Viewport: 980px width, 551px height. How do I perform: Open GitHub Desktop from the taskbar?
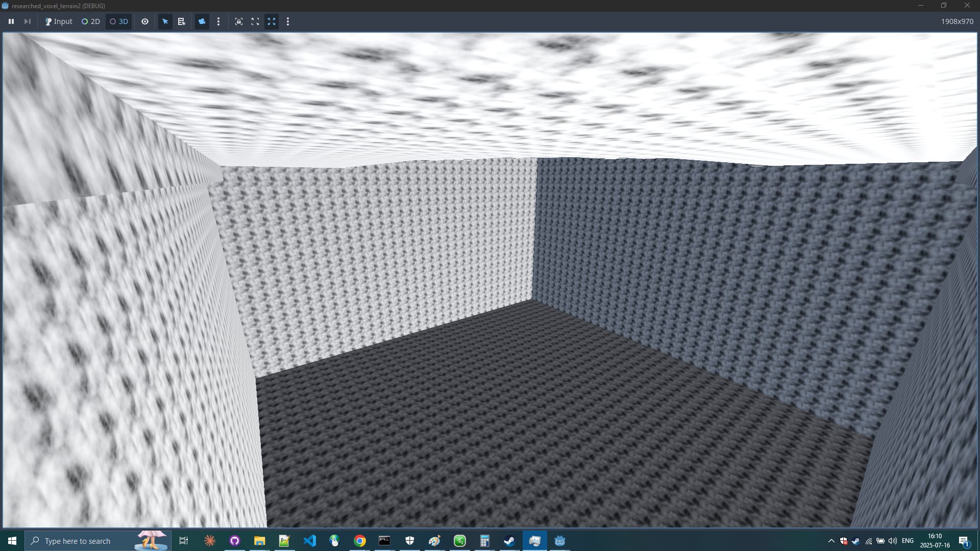pos(234,541)
